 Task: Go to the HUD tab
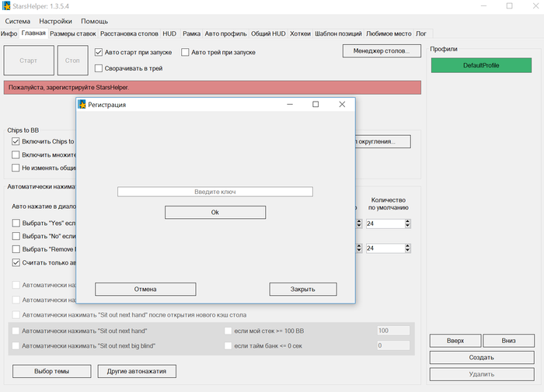click(169, 33)
